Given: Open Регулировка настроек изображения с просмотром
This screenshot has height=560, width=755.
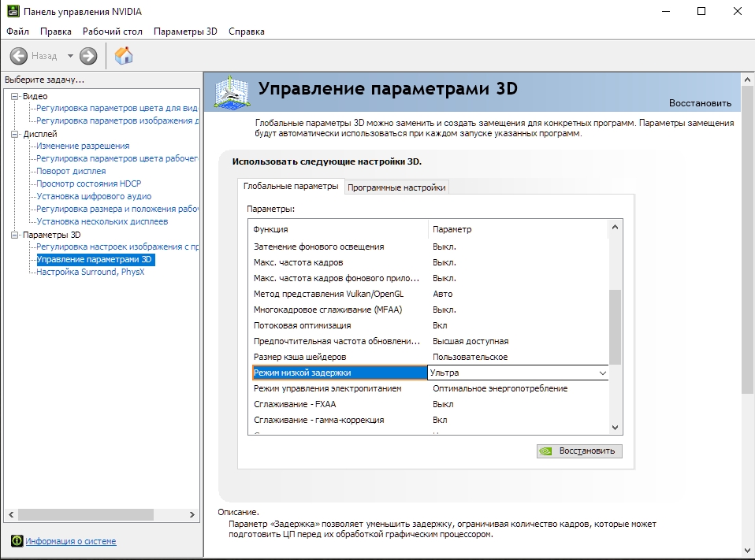Looking at the screenshot, I should (117, 247).
